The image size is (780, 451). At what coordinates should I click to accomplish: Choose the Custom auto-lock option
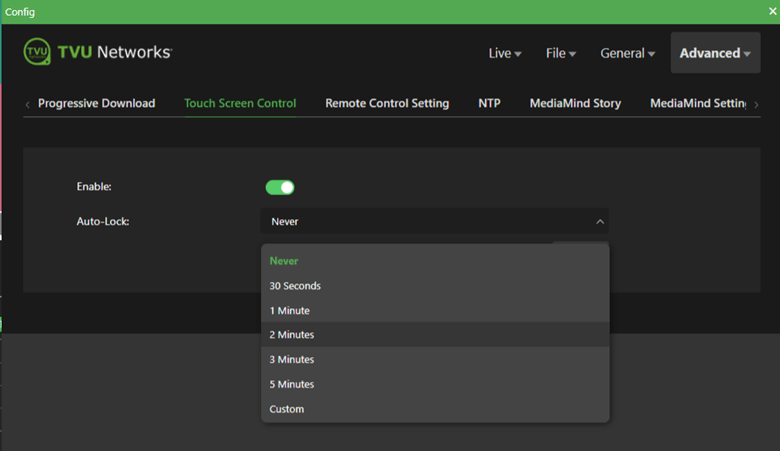pyautogui.click(x=435, y=409)
